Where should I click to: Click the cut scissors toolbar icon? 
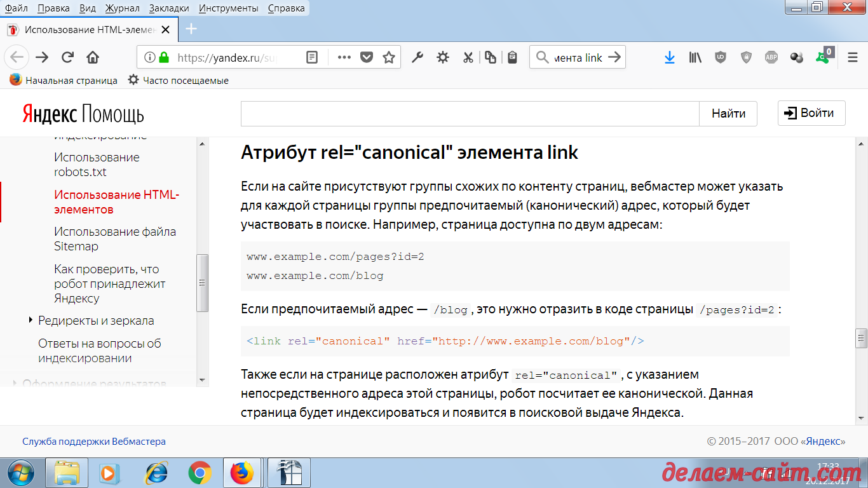(x=468, y=57)
